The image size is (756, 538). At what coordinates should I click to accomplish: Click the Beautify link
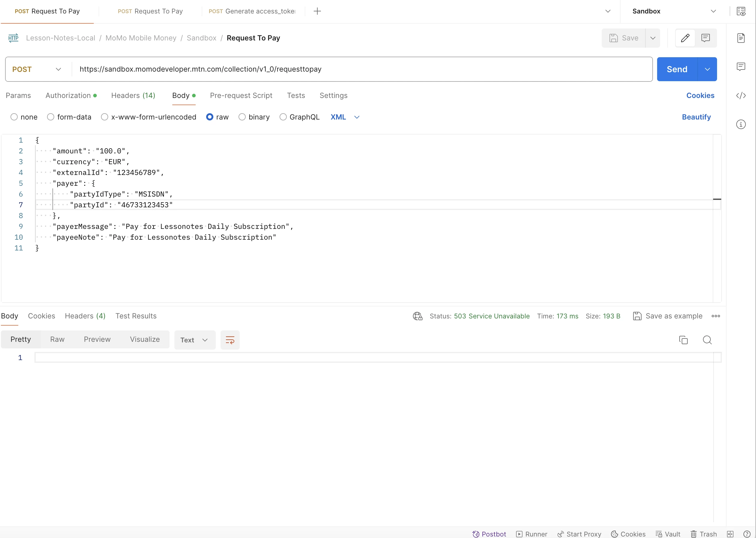tap(696, 117)
